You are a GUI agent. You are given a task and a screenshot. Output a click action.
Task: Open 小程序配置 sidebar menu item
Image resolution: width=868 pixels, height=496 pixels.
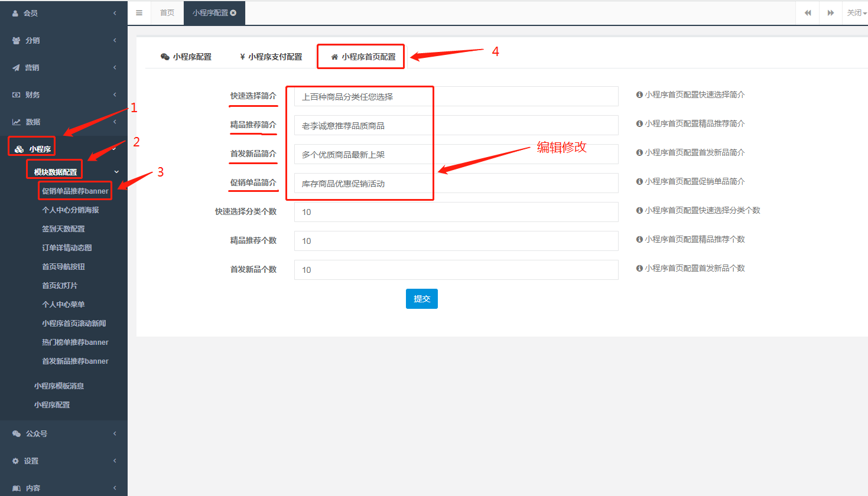[x=52, y=404]
